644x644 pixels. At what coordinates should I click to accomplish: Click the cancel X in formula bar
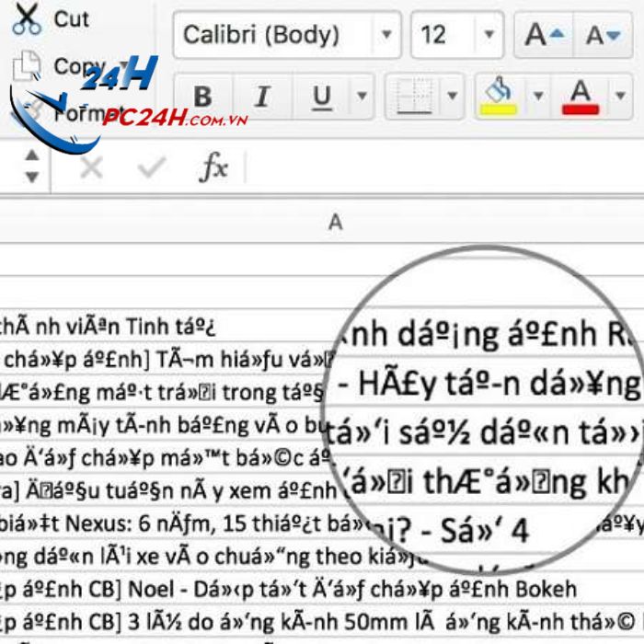tap(91, 167)
